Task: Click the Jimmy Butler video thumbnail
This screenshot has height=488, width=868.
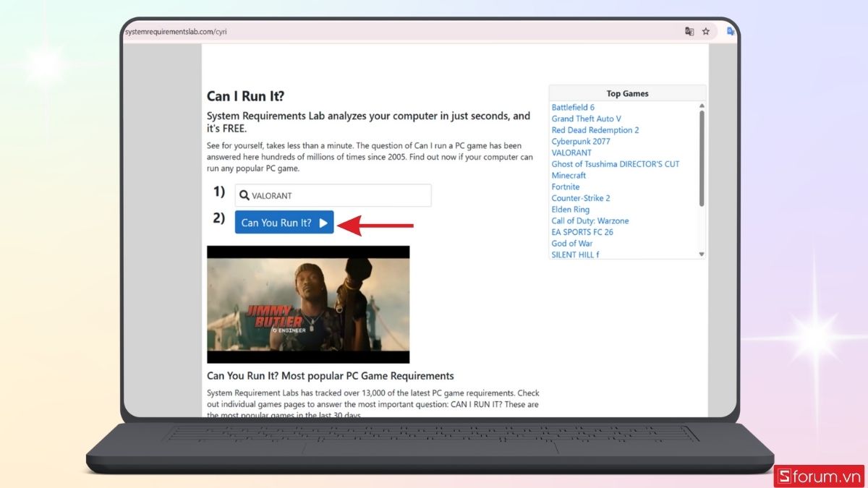Action: point(308,304)
